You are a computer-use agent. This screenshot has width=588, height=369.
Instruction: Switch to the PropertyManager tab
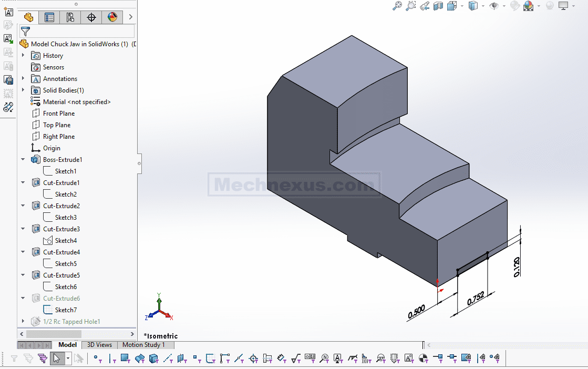tap(49, 17)
